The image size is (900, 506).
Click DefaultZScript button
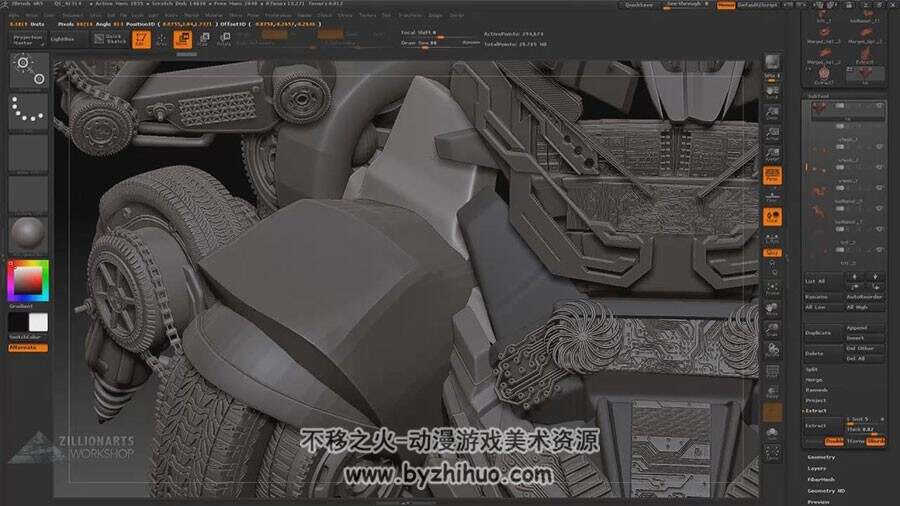tap(757, 5)
